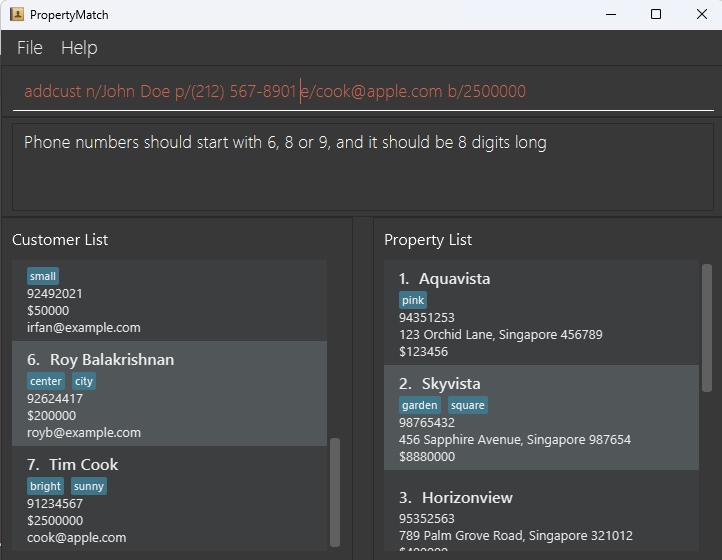Click the 'center' tag on Roy Balakrishnan
722x560 pixels.
pos(46,381)
